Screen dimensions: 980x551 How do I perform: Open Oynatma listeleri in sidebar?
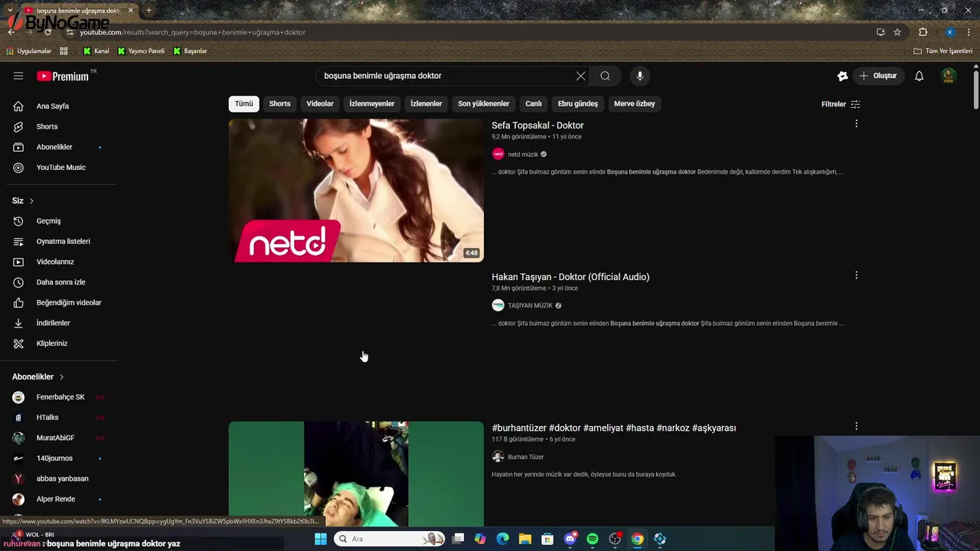[61, 241]
